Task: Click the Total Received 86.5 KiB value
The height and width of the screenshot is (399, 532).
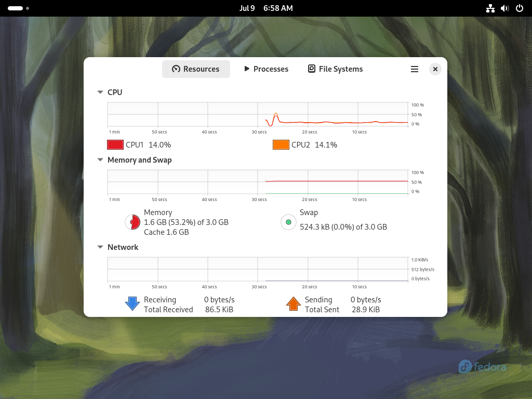Action: pyautogui.click(x=219, y=310)
